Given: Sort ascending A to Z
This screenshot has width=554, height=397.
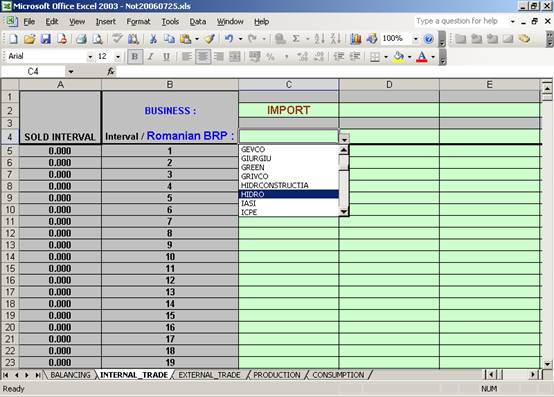Looking at the screenshot, I should 319,39.
